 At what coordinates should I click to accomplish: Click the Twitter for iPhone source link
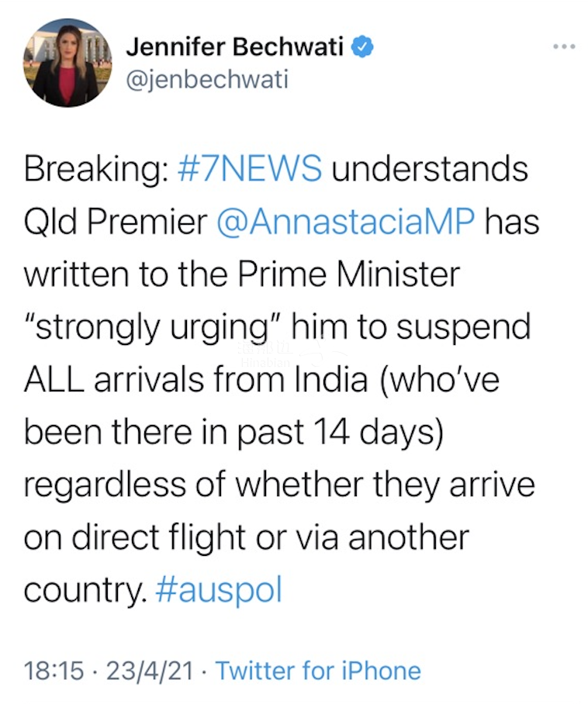[319, 671]
